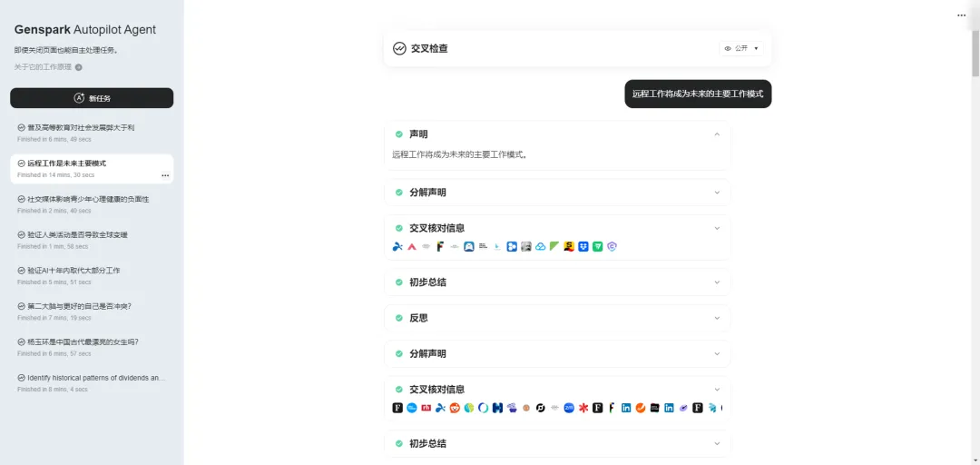Click the Reddit source icon

455,408
